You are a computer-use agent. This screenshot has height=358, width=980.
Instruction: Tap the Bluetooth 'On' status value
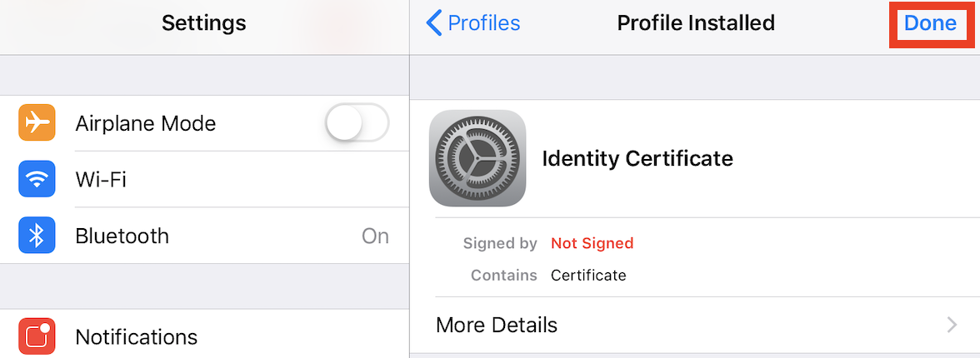tap(375, 236)
